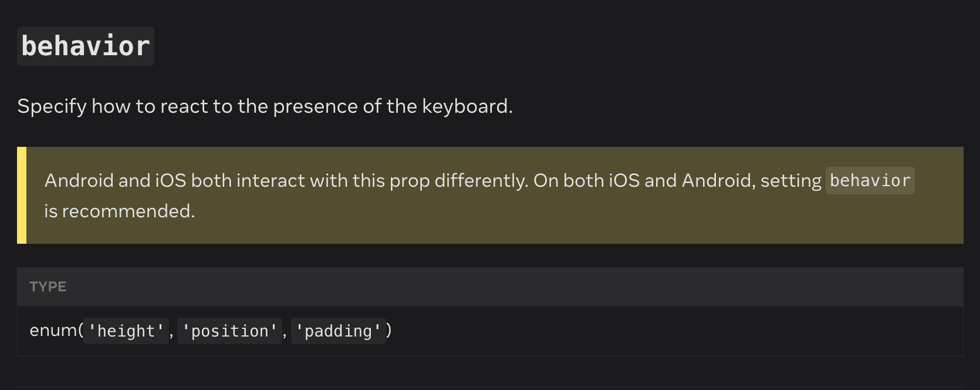
Task: Click the word "how" in the description
Action: 111,106
